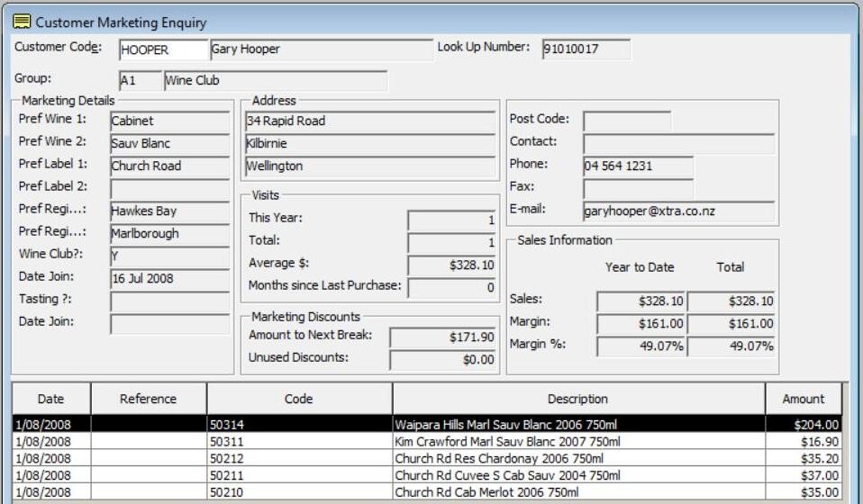863x504 pixels.
Task: Click the address line 34 Rapid Road
Action: pos(370,121)
